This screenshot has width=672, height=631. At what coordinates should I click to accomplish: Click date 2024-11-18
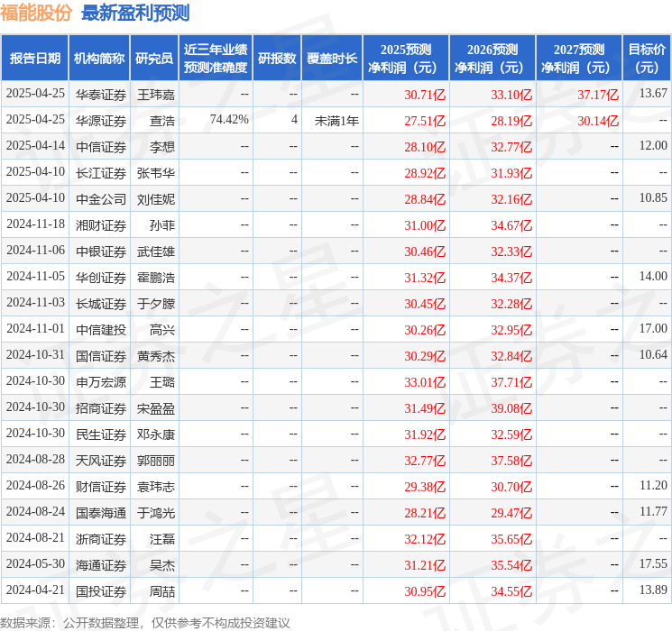click(35, 224)
